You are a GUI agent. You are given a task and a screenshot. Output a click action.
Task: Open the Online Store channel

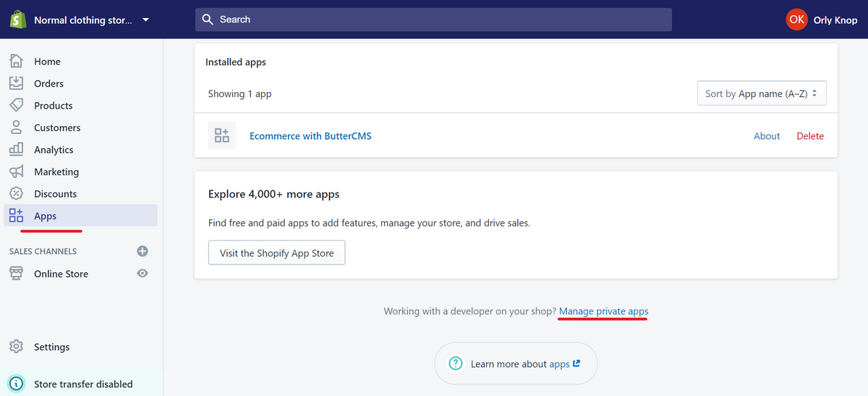(x=61, y=274)
